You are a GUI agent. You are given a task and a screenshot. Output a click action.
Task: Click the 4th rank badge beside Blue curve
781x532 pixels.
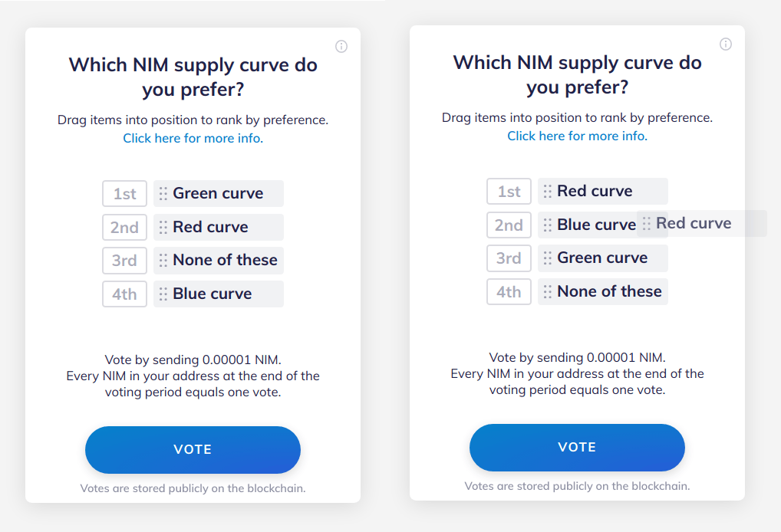pyautogui.click(x=124, y=294)
